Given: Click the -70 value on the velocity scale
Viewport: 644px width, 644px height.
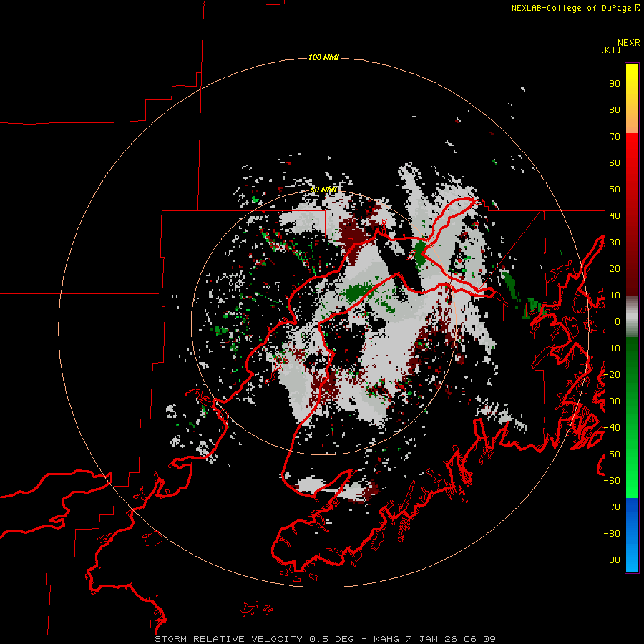Looking at the screenshot, I should tap(612, 507).
